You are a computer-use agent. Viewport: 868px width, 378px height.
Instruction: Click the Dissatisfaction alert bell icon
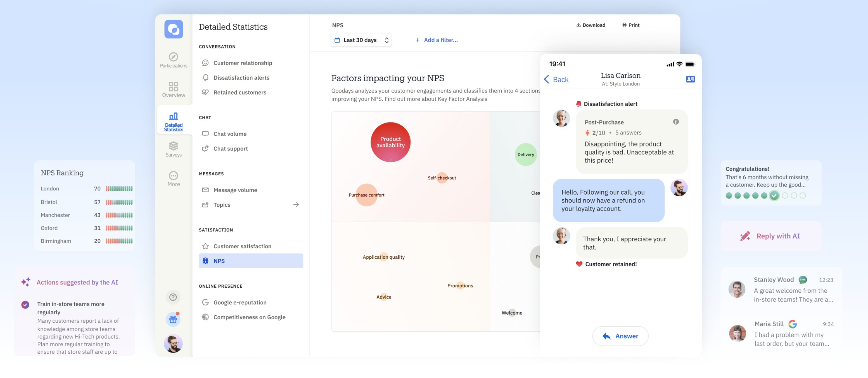tap(578, 104)
